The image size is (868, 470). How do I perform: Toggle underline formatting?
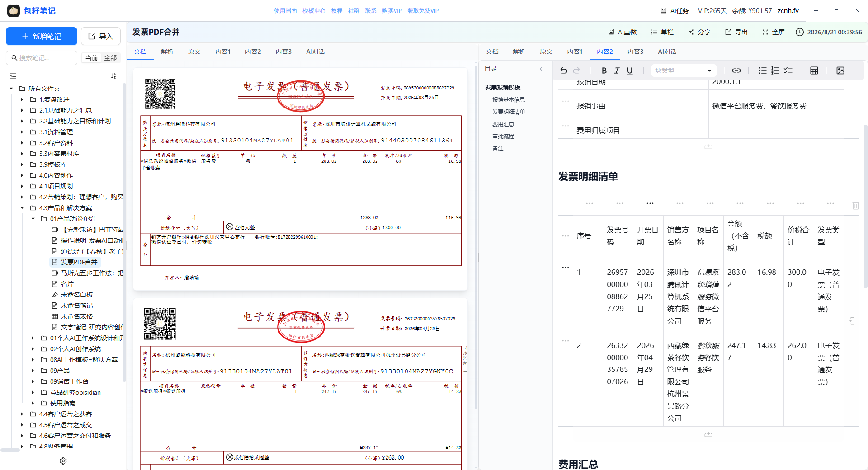coord(630,70)
